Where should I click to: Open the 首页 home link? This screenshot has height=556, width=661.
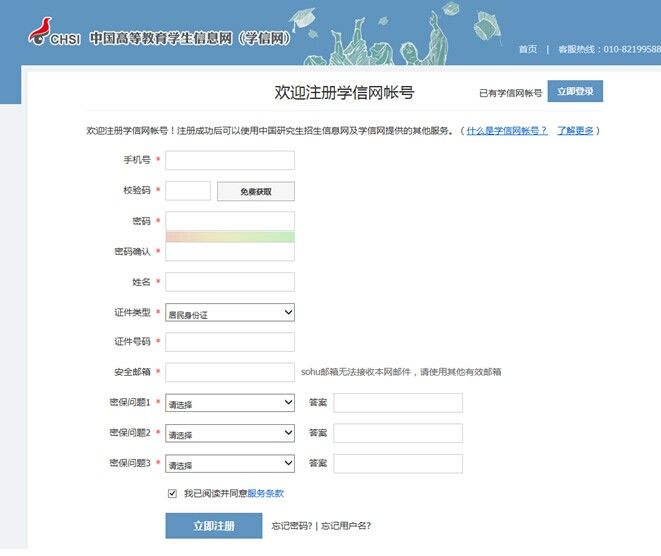(x=527, y=49)
